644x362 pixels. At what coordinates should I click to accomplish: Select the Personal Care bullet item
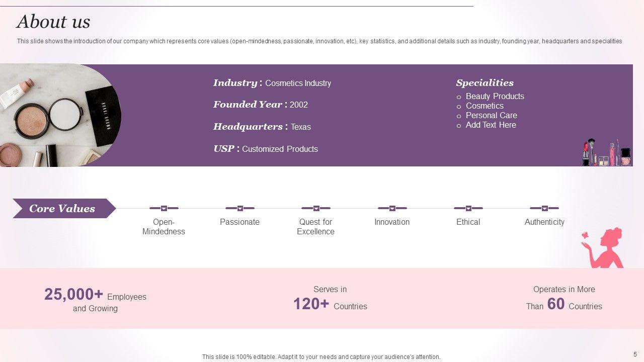coord(491,116)
